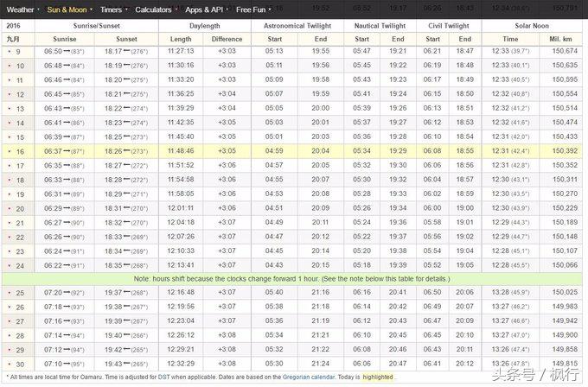The width and height of the screenshot is (588, 387).
Task: Expand row for day 30
Action: point(10,365)
